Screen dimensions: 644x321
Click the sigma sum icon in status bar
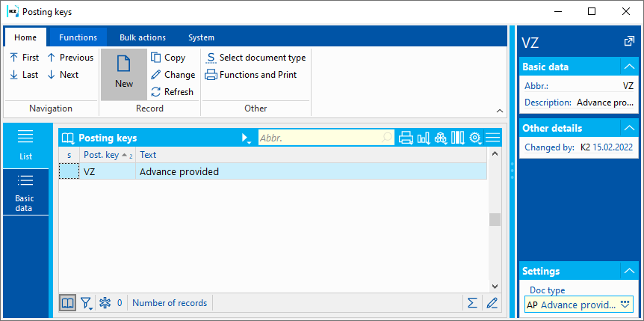472,303
